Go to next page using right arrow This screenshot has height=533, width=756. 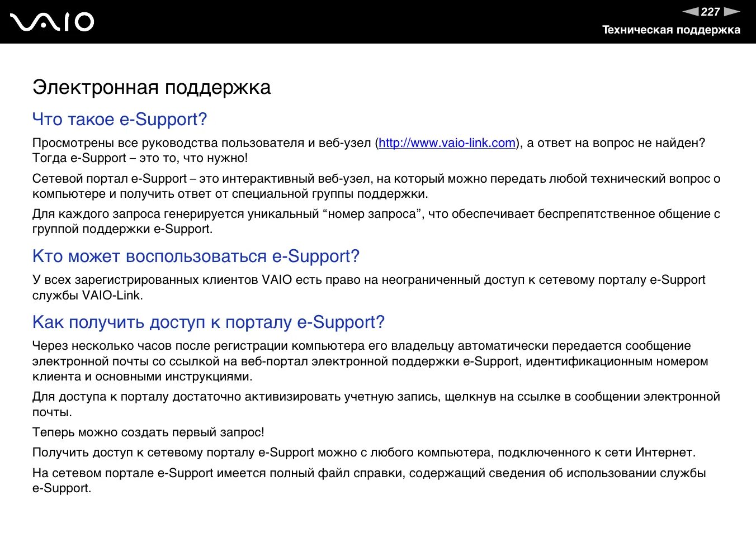point(732,11)
